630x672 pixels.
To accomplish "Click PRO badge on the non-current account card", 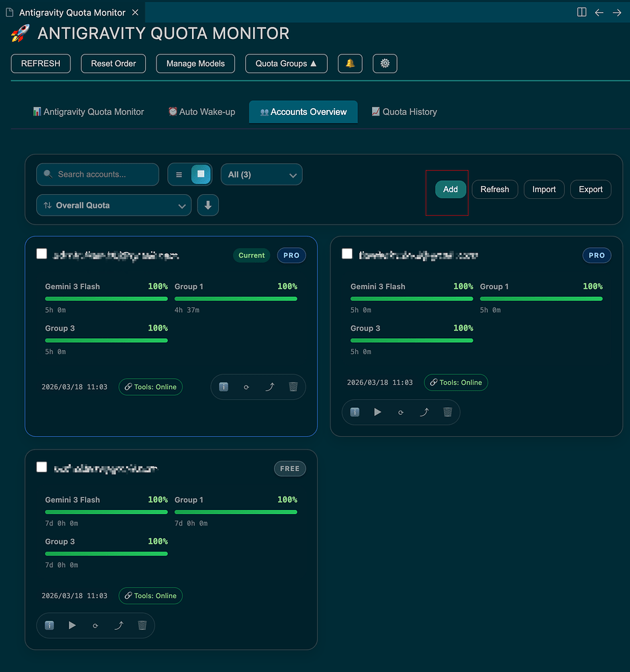I will [x=596, y=255].
